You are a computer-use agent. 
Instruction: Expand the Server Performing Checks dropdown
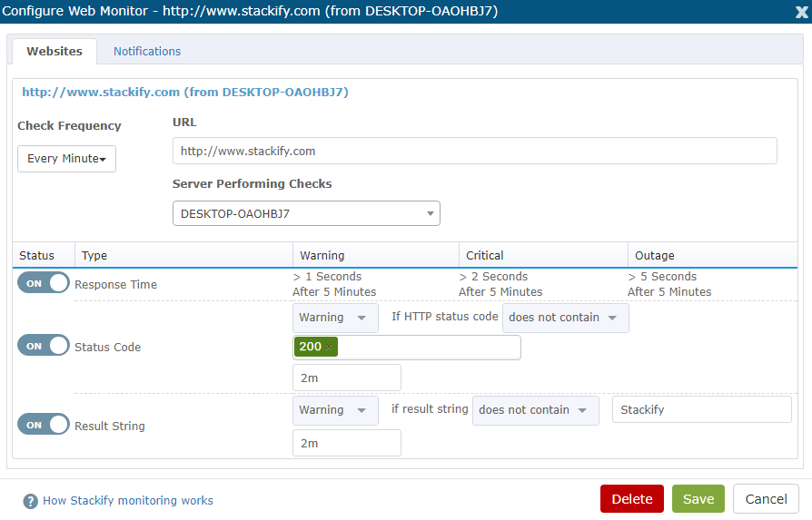click(306, 213)
